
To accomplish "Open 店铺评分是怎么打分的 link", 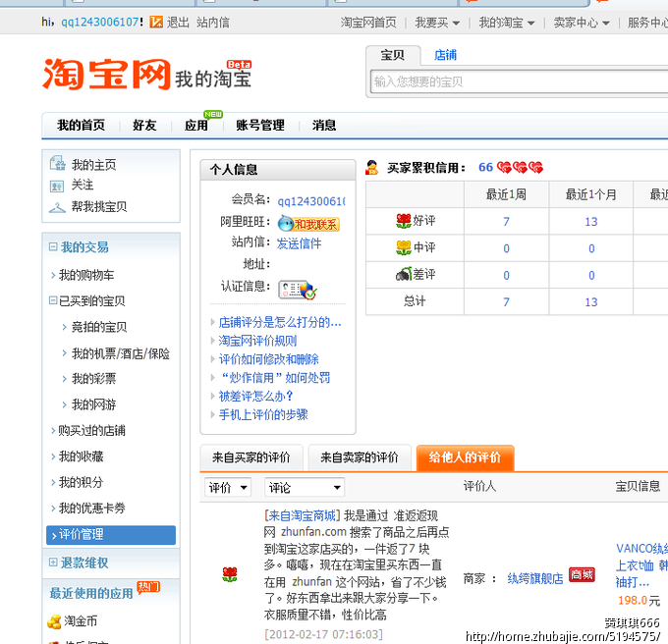I will coord(280,322).
